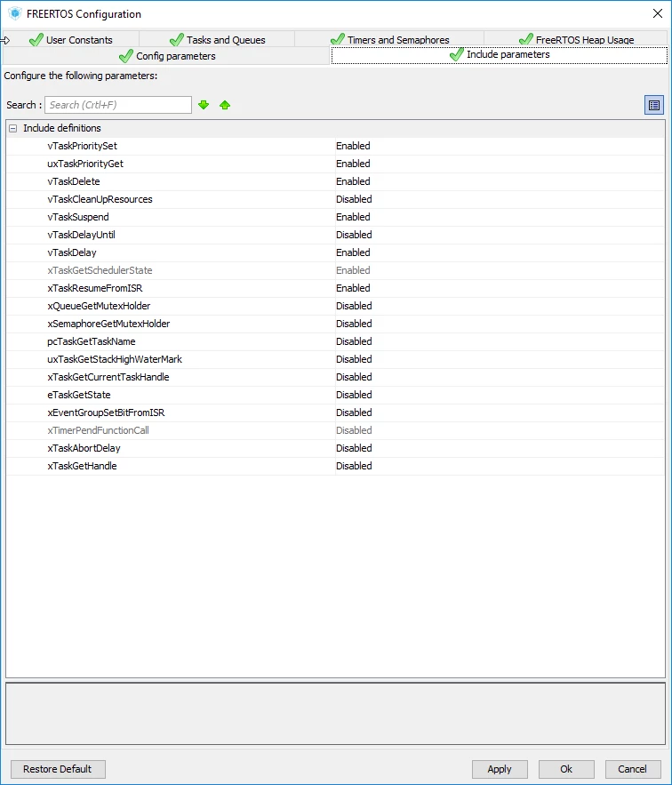672x785 pixels.
Task: Click Disabled value of xSemaphoreGetMutexHolder
Action: pyautogui.click(x=354, y=324)
